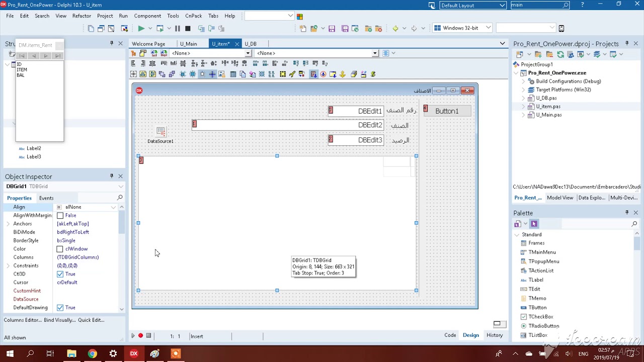Viewport: 644px width, 362px height.
Task: Expand Build Configurations (Debug) node
Action: (x=523, y=81)
